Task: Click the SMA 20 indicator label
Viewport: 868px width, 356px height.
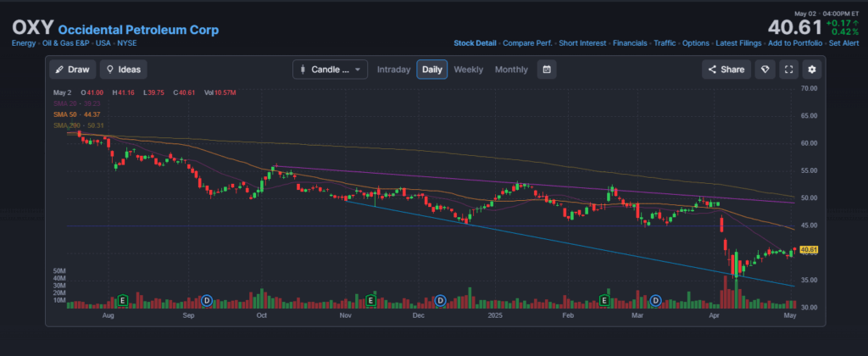Action: tap(76, 103)
